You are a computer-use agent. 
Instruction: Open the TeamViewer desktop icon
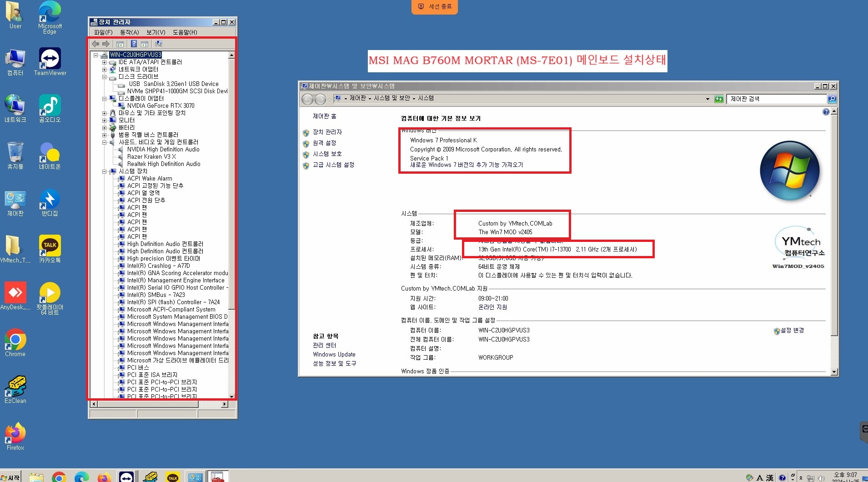pos(50,62)
